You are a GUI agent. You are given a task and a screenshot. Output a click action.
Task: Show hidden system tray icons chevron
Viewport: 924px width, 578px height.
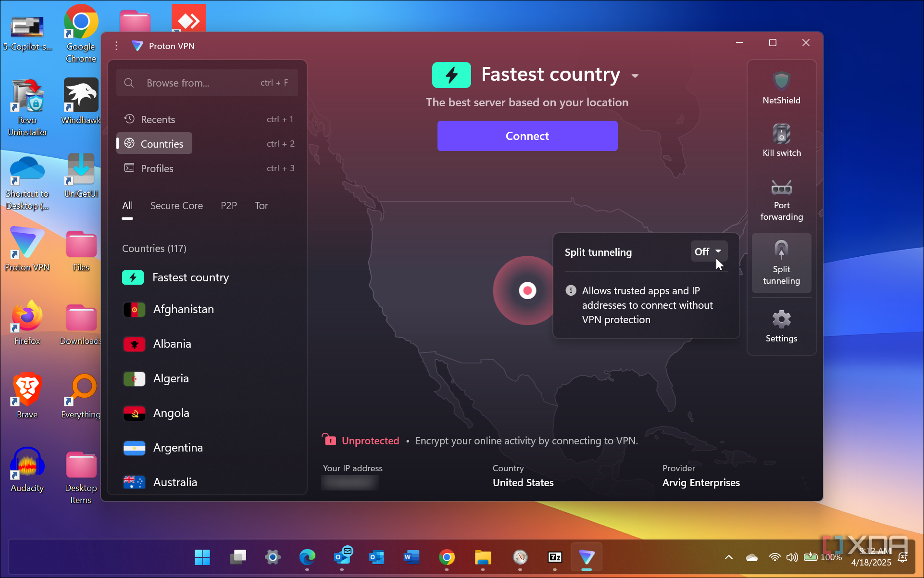[x=728, y=557]
